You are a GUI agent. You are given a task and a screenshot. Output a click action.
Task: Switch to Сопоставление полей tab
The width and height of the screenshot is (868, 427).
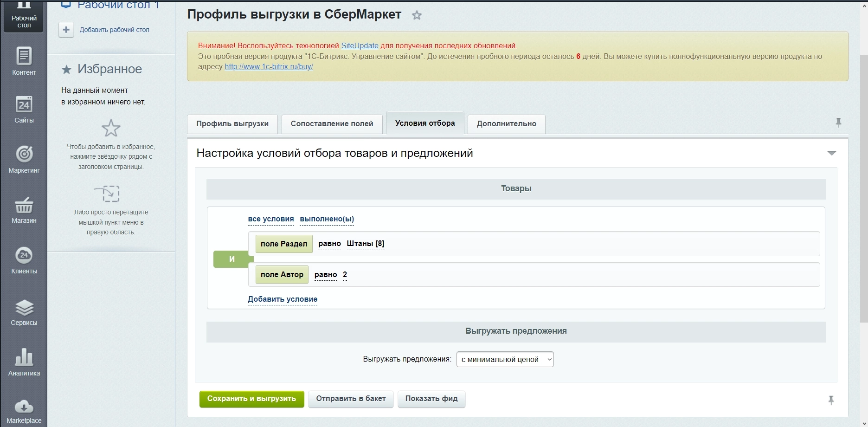click(332, 124)
